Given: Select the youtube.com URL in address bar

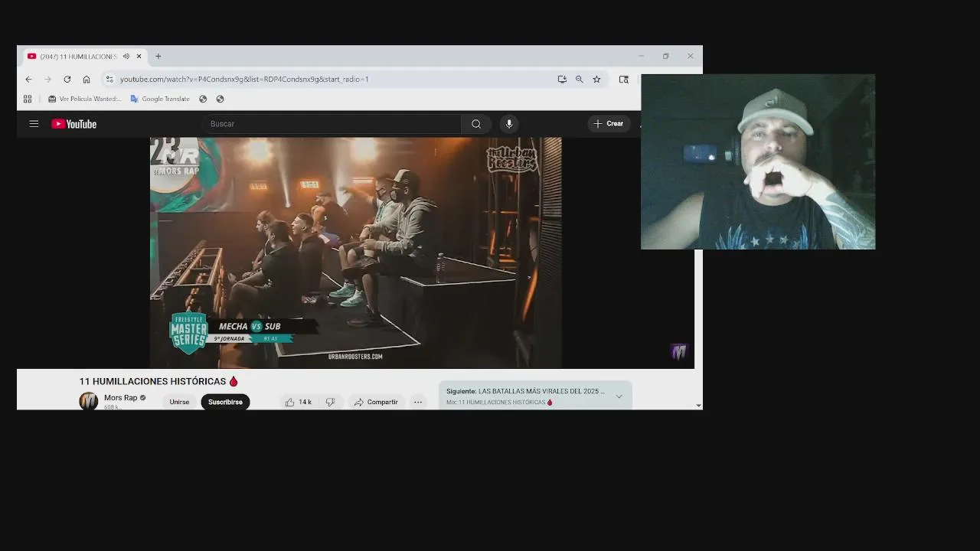Looking at the screenshot, I should 244,79.
